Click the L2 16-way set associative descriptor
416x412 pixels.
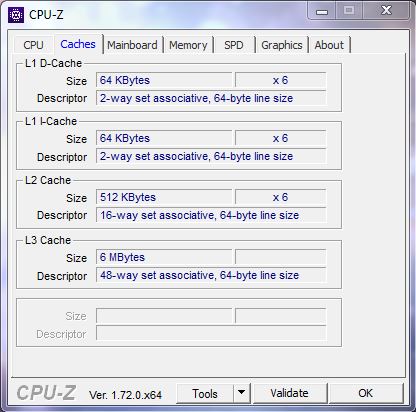pyautogui.click(x=211, y=215)
